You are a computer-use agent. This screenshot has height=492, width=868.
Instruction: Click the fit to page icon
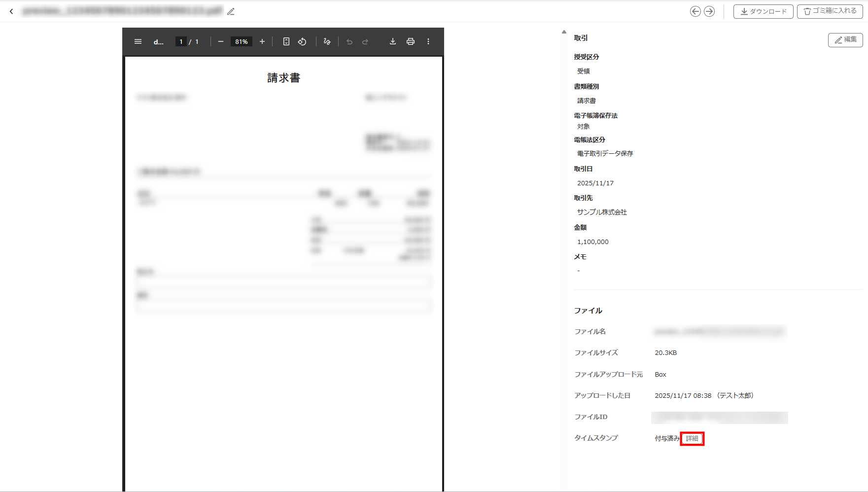tap(286, 42)
